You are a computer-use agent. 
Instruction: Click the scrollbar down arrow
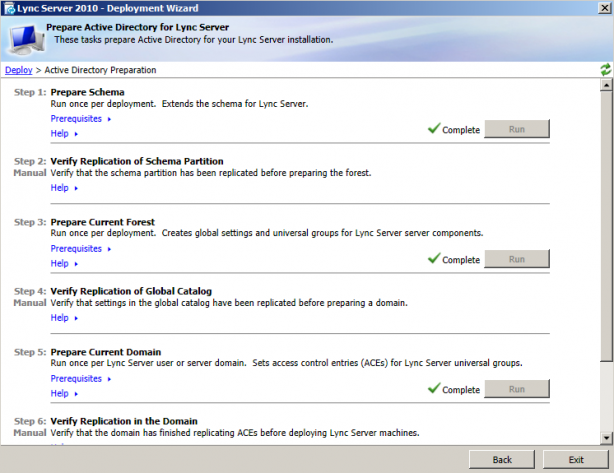pyautogui.click(x=606, y=438)
